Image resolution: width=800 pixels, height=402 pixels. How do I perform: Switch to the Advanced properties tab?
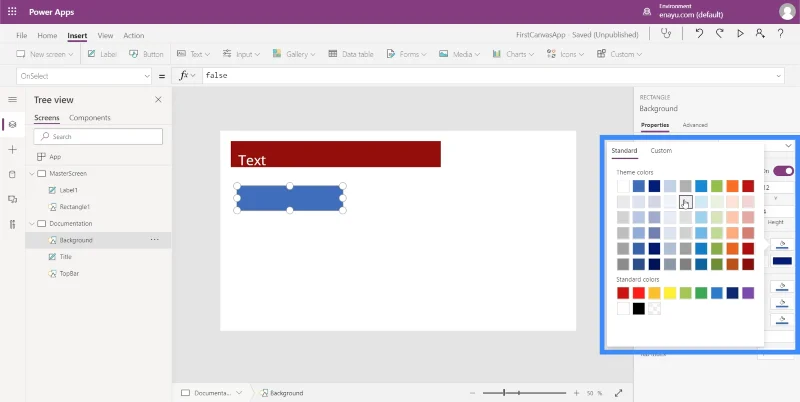click(x=695, y=125)
